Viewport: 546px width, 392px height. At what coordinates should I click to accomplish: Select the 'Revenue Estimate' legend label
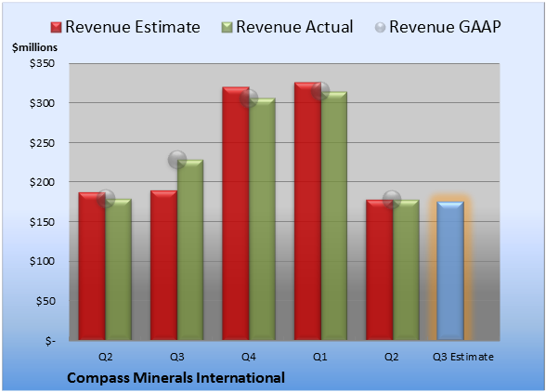click(x=133, y=27)
